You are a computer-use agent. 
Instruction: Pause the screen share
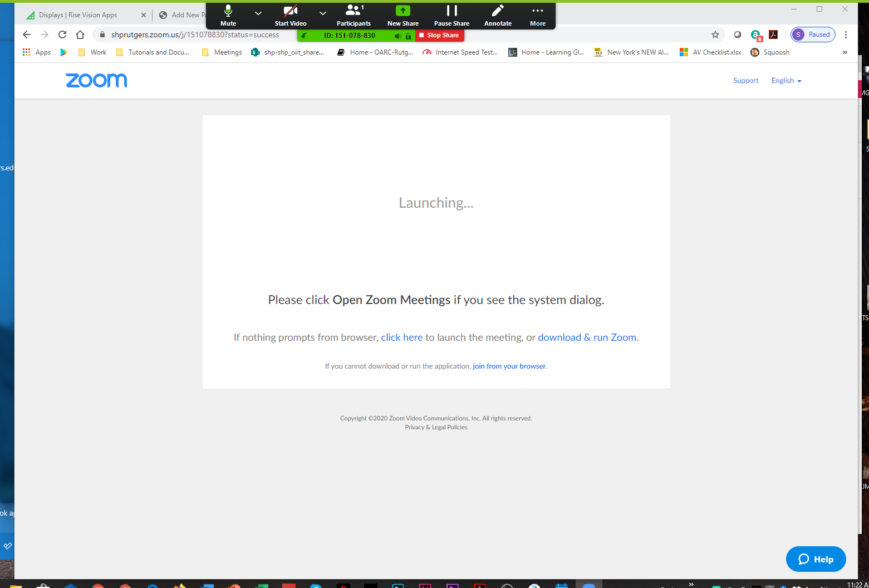(451, 15)
